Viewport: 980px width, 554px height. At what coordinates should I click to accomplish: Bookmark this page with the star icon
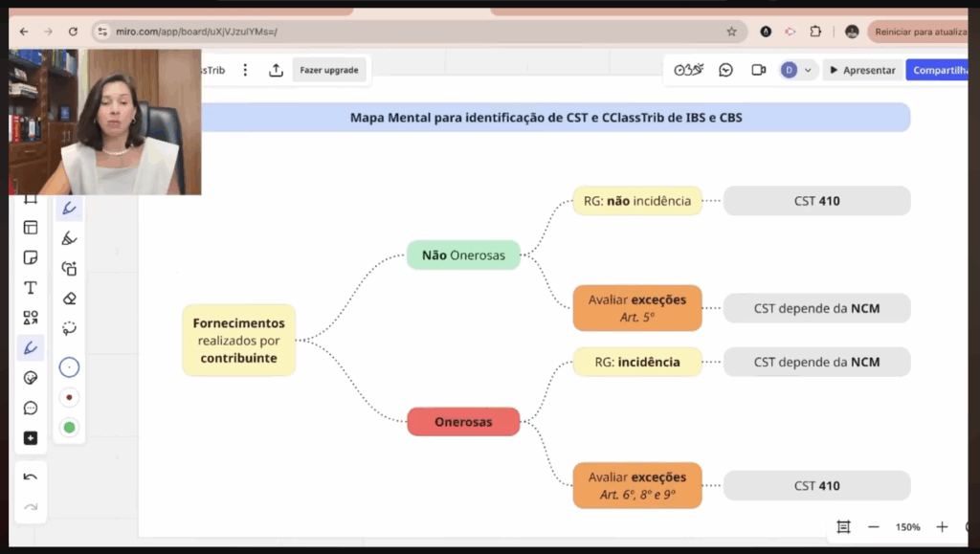point(732,32)
